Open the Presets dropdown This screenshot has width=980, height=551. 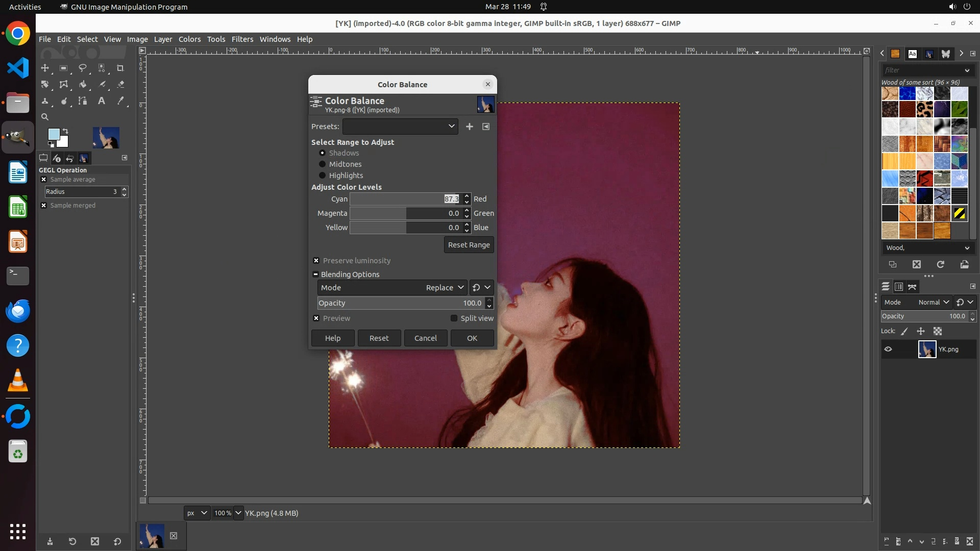point(400,127)
